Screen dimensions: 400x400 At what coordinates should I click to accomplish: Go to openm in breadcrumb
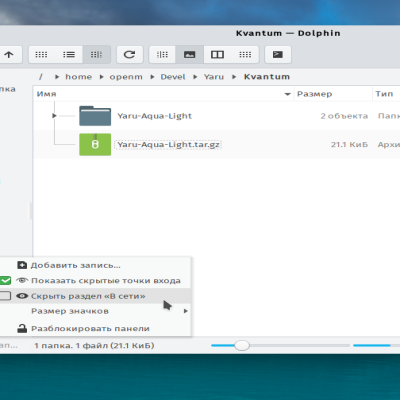126,77
